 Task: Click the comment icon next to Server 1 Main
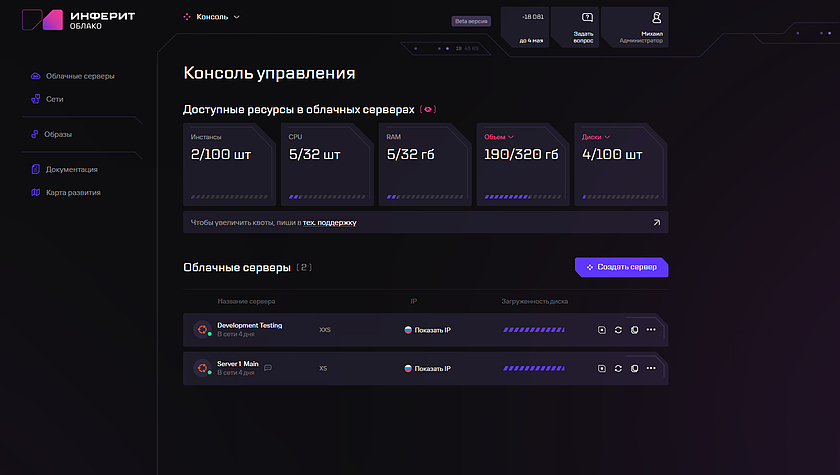click(x=268, y=367)
